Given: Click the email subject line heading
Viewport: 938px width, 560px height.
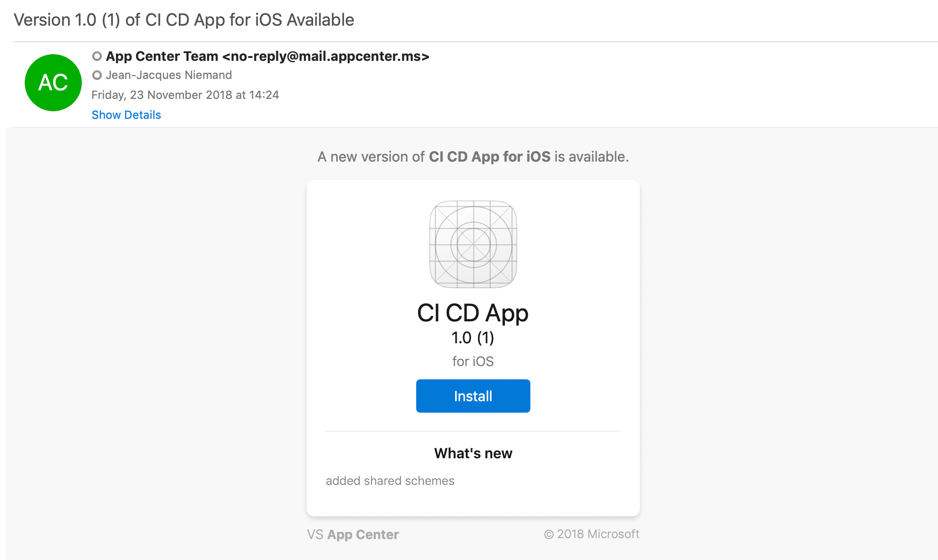Looking at the screenshot, I should (184, 20).
